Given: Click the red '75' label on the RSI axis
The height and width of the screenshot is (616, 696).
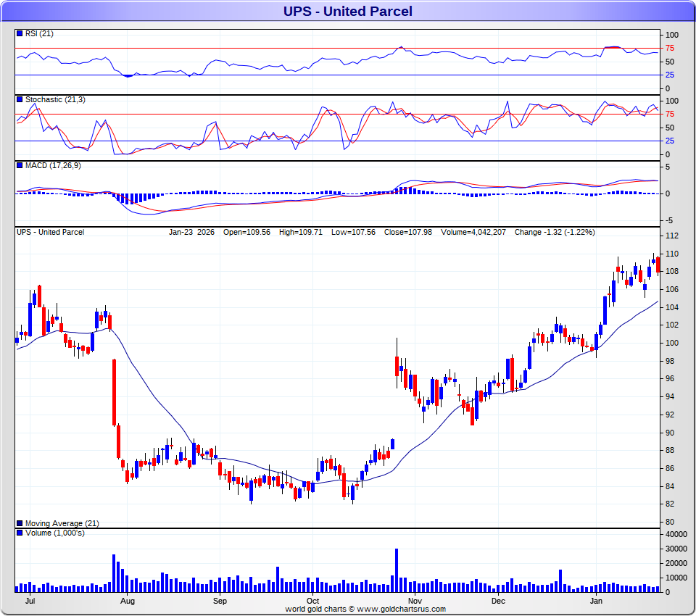Looking at the screenshot, I should [670, 48].
